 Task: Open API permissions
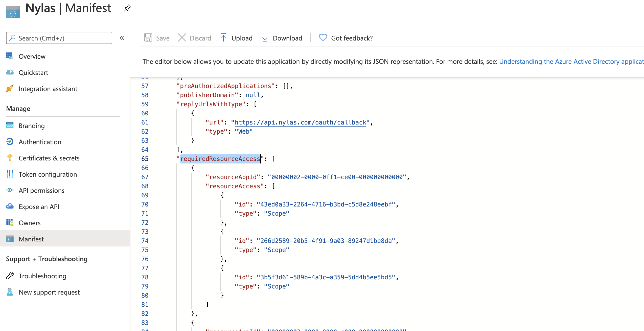[41, 190]
